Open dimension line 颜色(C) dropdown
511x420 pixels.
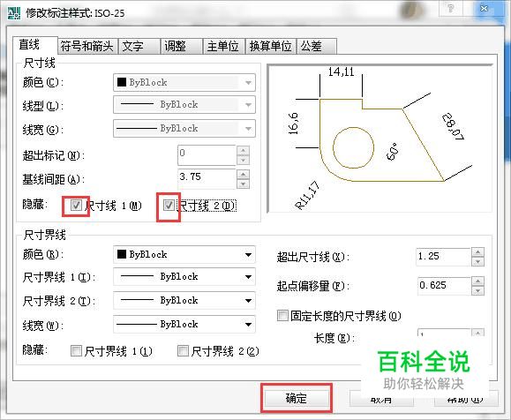[x=184, y=82]
